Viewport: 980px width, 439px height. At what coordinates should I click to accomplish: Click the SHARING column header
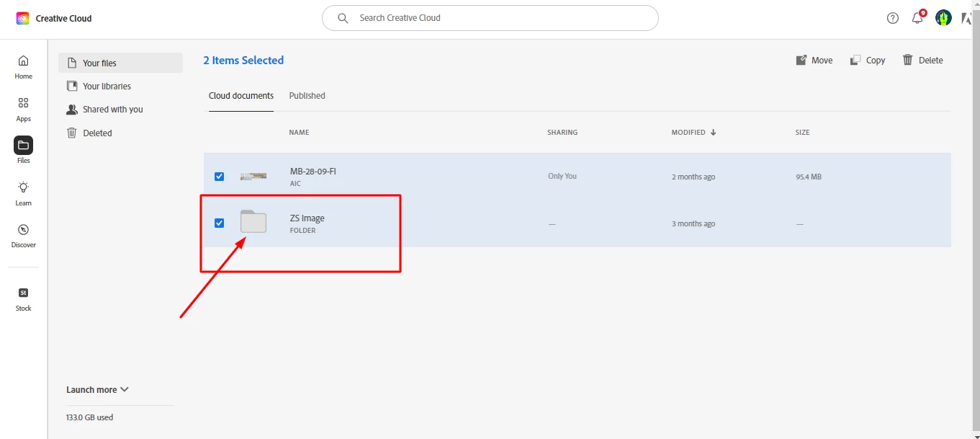(562, 133)
